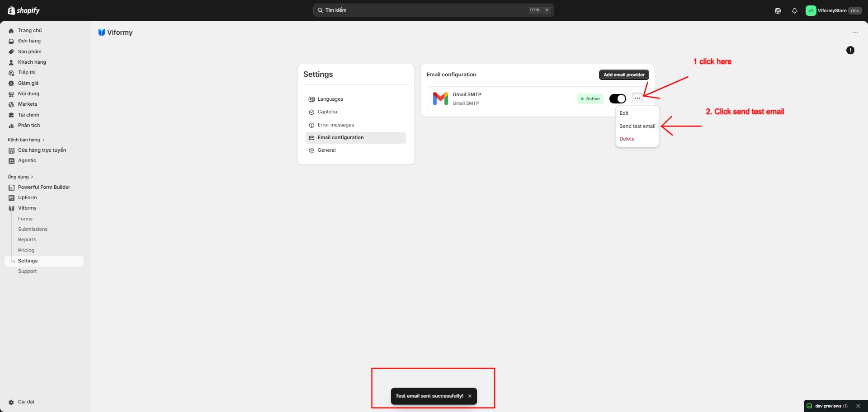Click the Phân tích chart icon
Screen dimensions: 868x412
point(11,126)
